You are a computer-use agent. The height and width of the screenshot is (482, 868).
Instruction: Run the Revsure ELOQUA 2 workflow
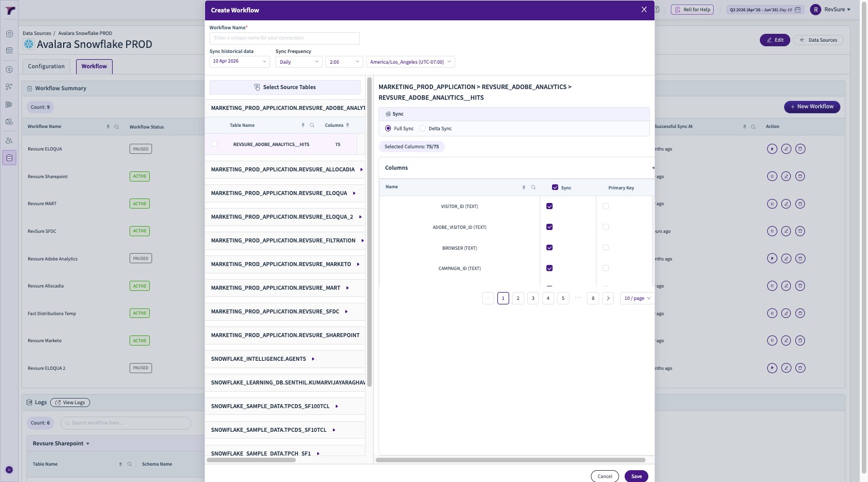(772, 368)
